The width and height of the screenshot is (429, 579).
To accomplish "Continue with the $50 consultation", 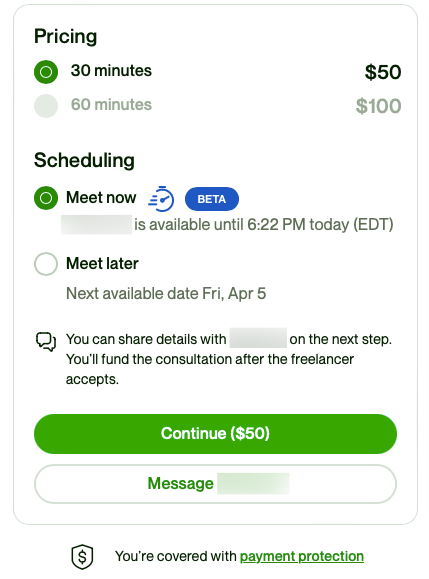I will click(x=215, y=434).
